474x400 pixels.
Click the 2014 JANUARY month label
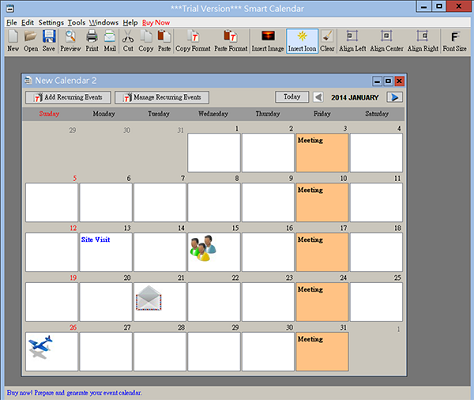tap(355, 97)
